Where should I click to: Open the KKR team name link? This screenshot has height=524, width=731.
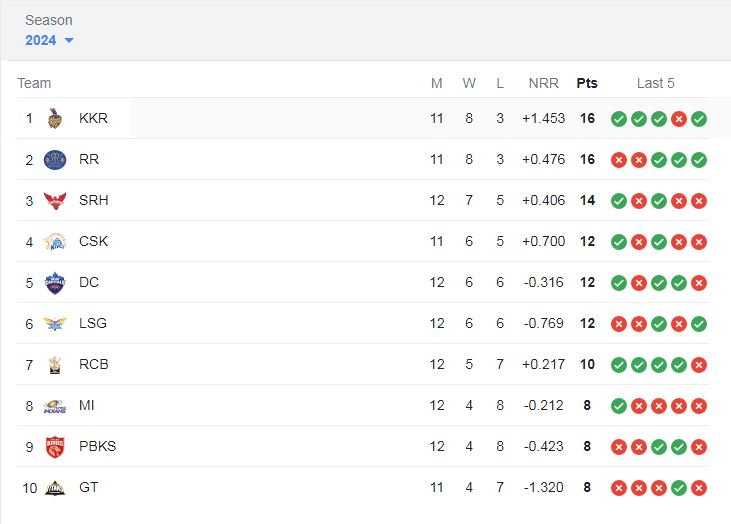94,118
